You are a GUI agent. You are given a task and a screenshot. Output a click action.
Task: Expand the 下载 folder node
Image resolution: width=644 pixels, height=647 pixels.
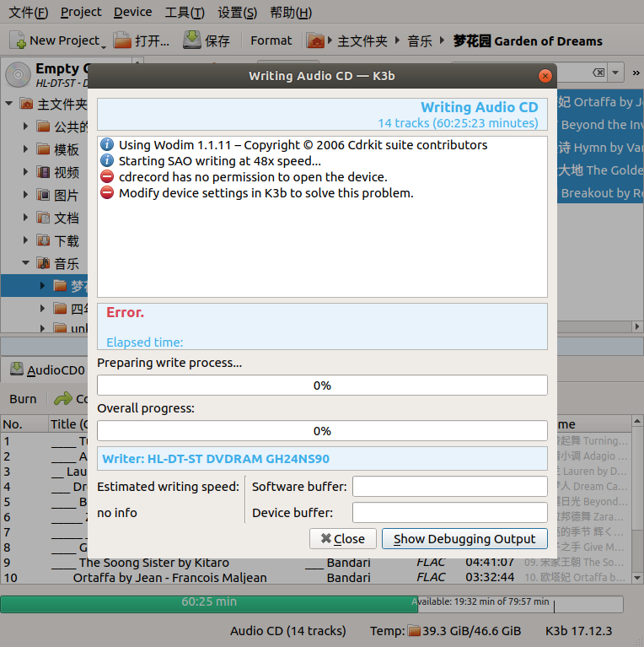coord(25,240)
